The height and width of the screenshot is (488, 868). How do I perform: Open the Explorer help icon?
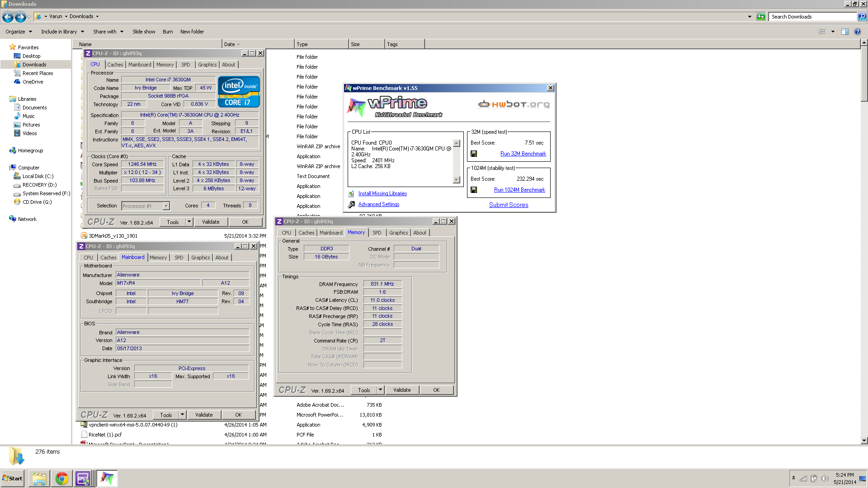[x=857, y=32]
